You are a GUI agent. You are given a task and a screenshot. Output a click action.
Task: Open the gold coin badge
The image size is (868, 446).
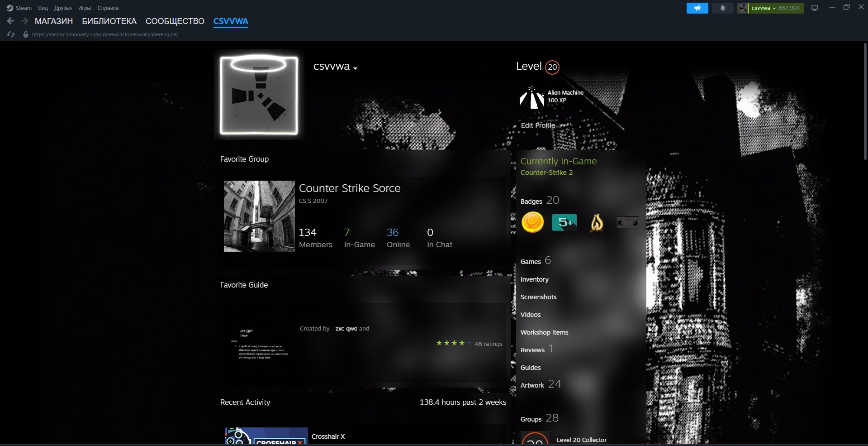click(532, 222)
